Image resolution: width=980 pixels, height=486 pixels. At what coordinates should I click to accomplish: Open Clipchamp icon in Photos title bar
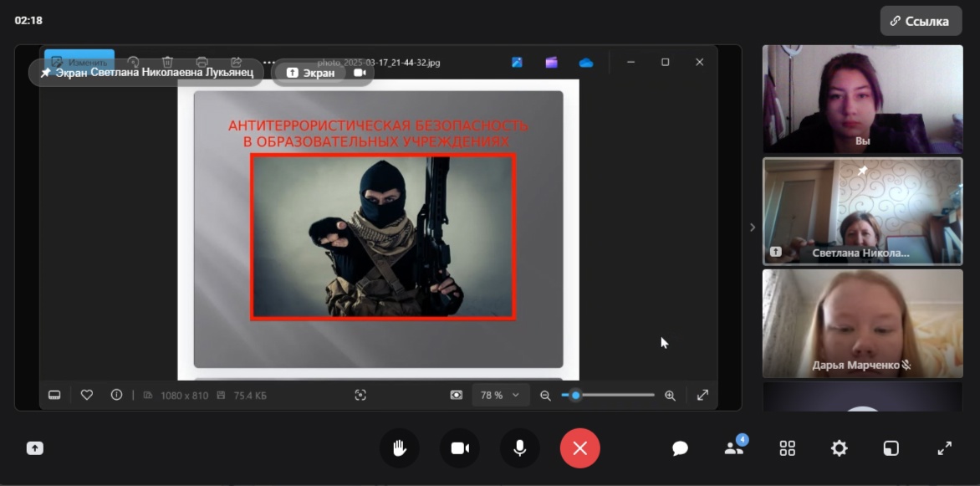coord(551,62)
